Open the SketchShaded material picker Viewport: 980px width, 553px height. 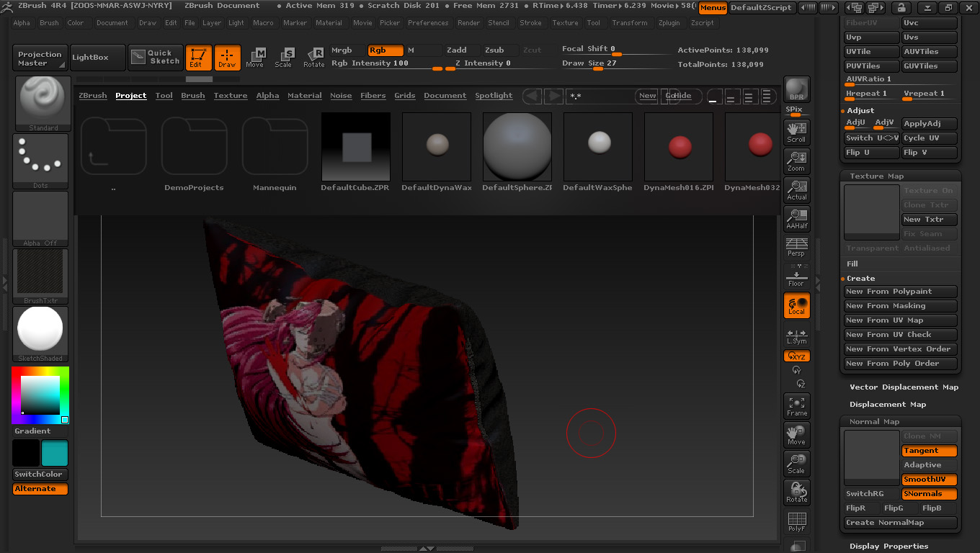[40, 334]
